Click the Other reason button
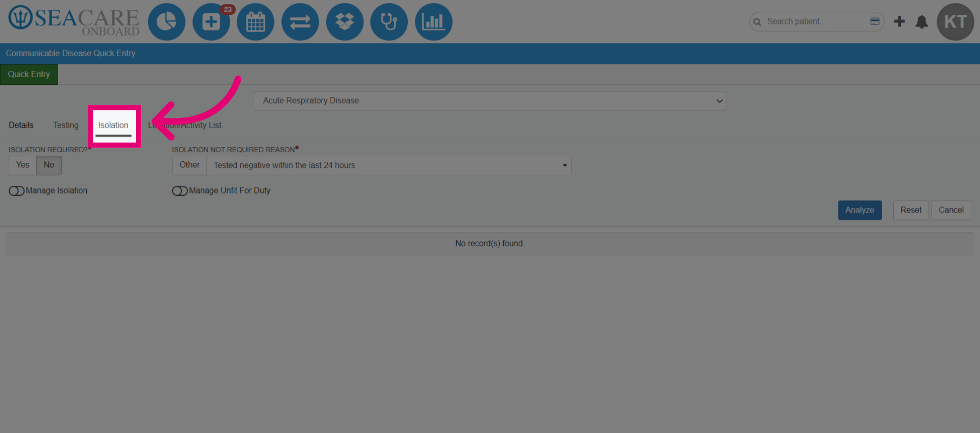This screenshot has width=980, height=433. click(189, 165)
